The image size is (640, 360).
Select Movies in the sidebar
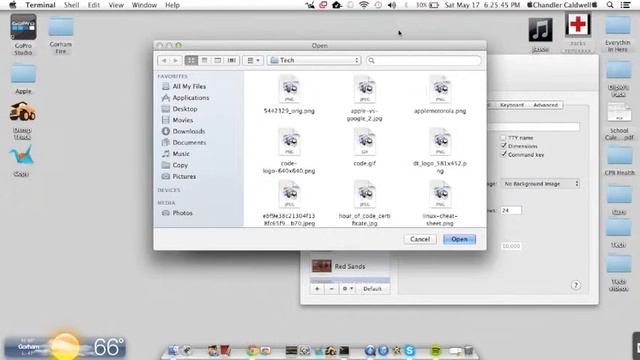coord(178,120)
